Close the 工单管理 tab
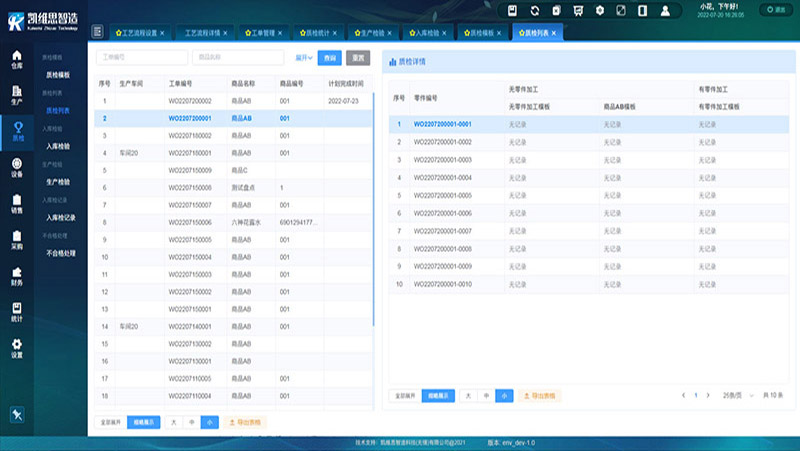This screenshot has height=451, width=800. pos(280,33)
